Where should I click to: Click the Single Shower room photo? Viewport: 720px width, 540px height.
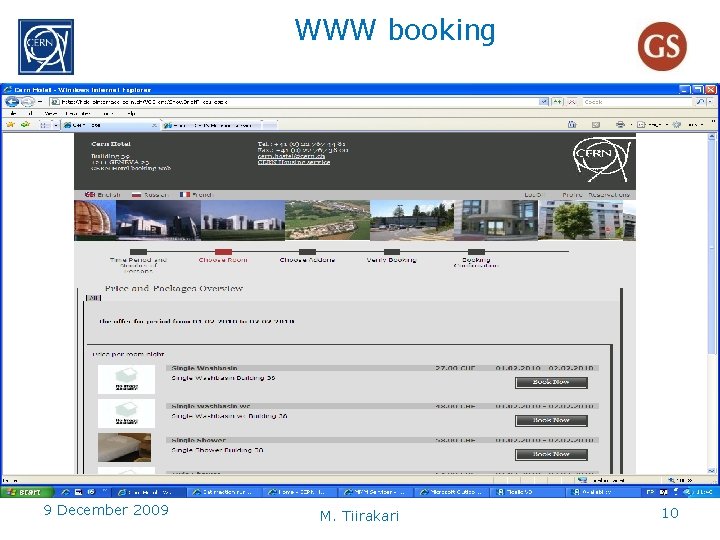(x=124, y=447)
